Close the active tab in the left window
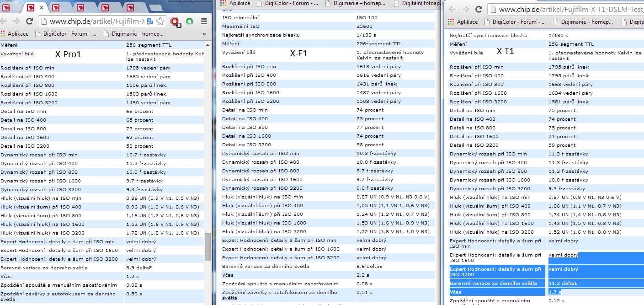The height and width of the screenshot is (305, 644). (42, 8)
